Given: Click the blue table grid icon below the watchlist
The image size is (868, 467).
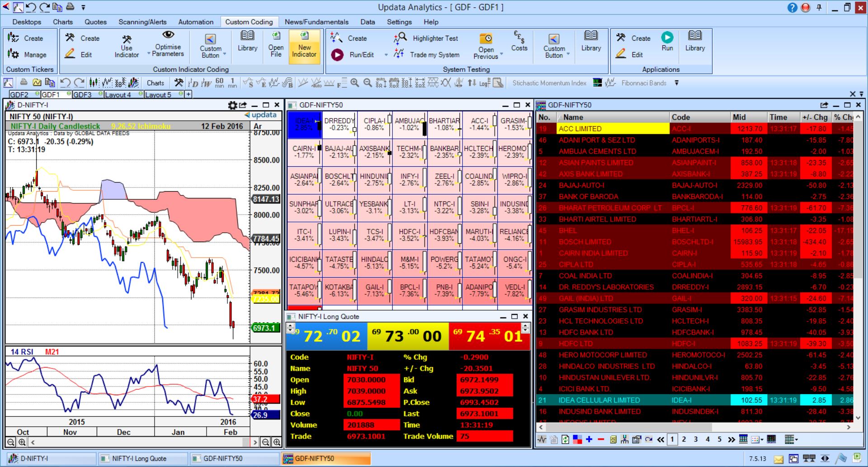Looking at the screenshot, I should click(x=743, y=439).
